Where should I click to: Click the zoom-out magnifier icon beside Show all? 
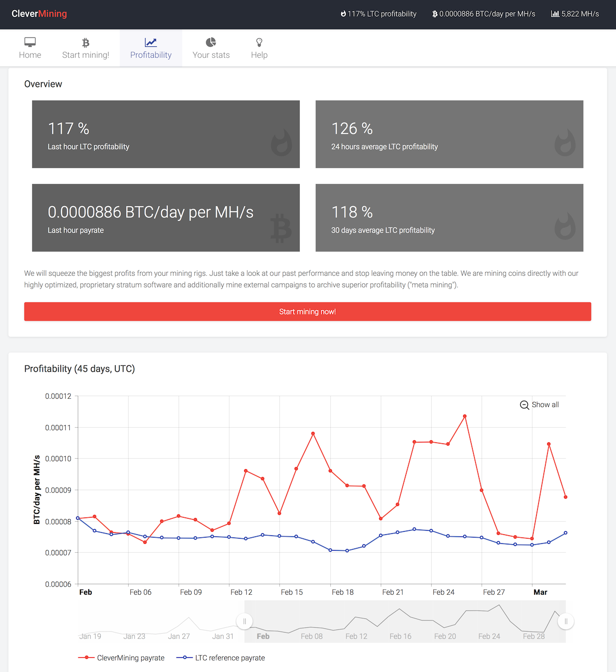(x=524, y=405)
